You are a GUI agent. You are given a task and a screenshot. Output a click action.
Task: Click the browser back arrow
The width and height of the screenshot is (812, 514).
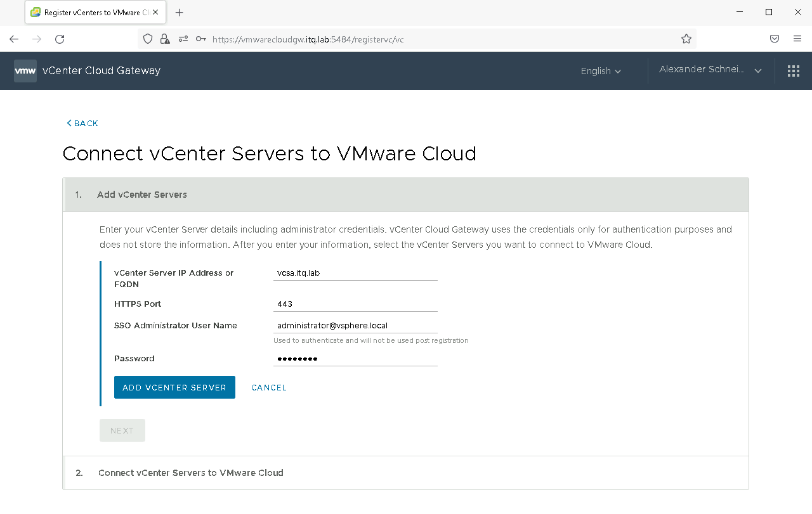point(14,39)
